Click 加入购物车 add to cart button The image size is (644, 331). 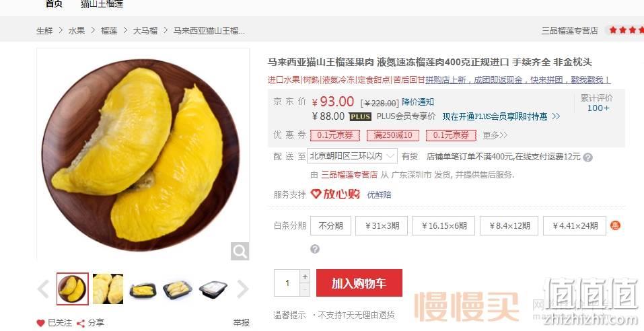click(359, 283)
